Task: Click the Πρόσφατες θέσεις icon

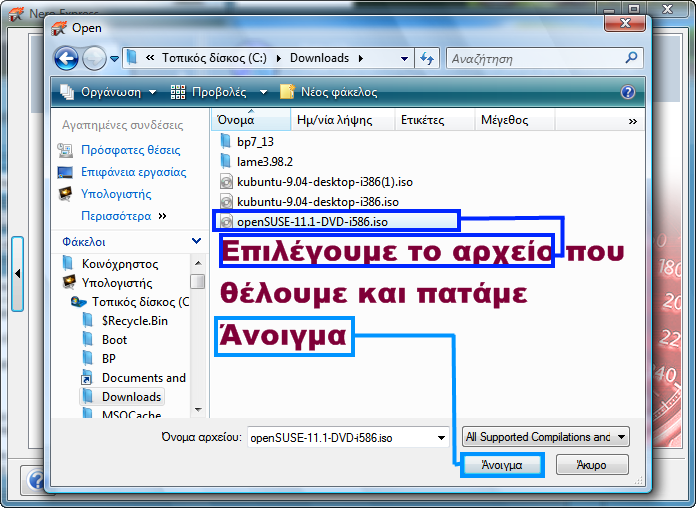Action: point(65,151)
